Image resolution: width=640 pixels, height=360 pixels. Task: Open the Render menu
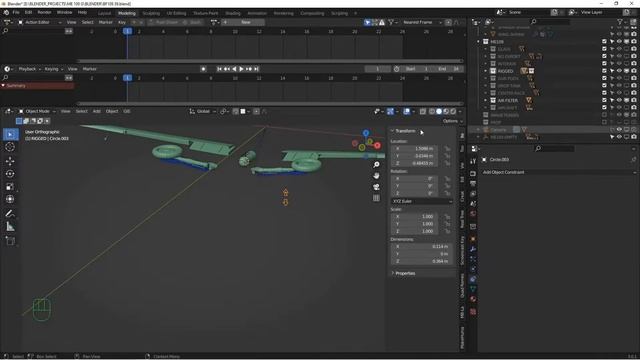[x=44, y=13]
